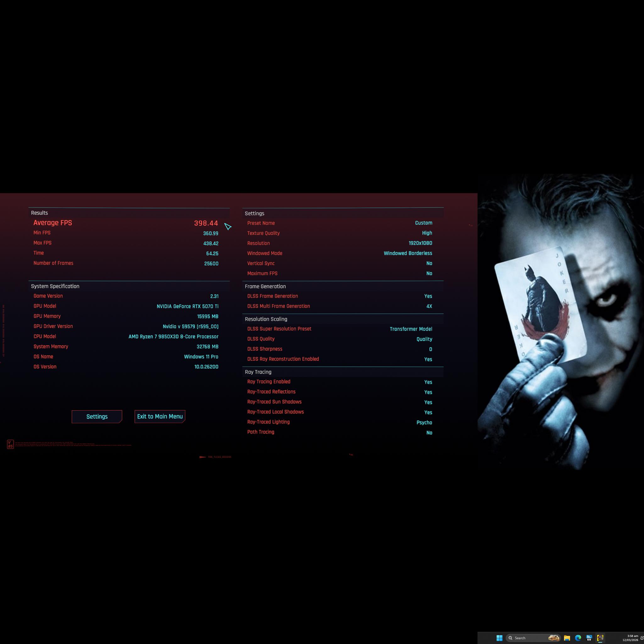Click Resolution value 1920x1080
Screen dimensions: 644x644
420,243
